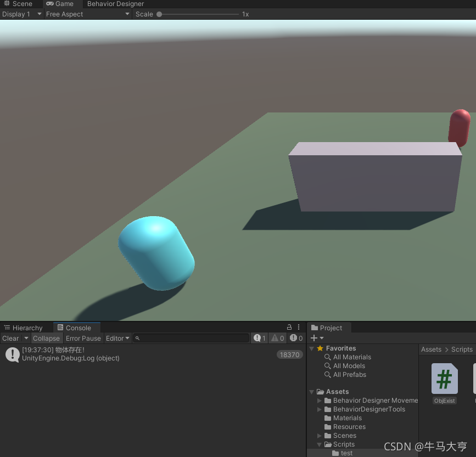476x457 pixels.
Task: Collapse the Assets folder tree
Action: coord(311,392)
